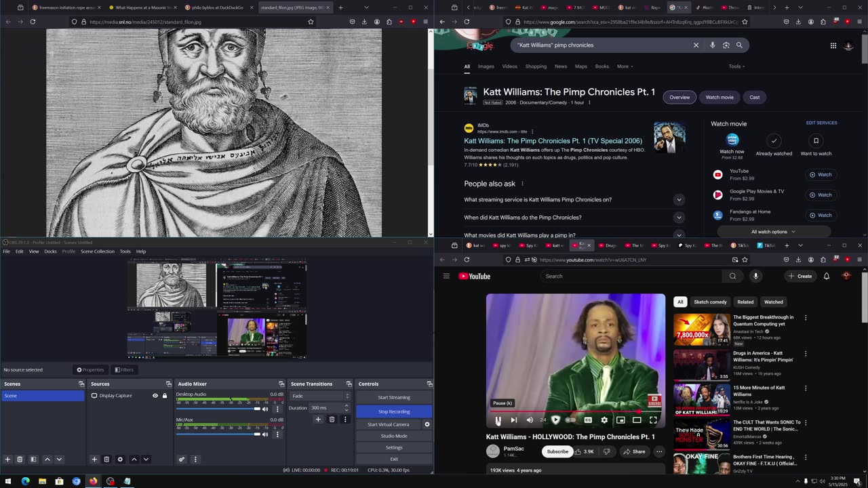868x488 pixels.
Task: Enable Studio Mode in OBS
Action: (394, 436)
